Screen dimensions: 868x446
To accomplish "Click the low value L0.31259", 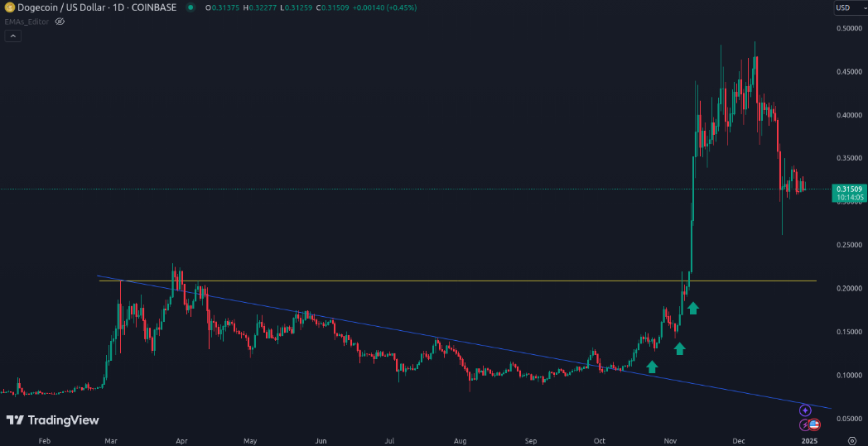I will (x=295, y=7).
